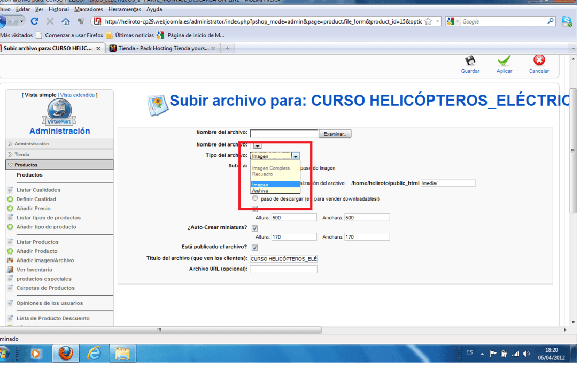This screenshot has width=588, height=368.
Task: Click the 'Título del archivo' input field
Action: click(283, 259)
